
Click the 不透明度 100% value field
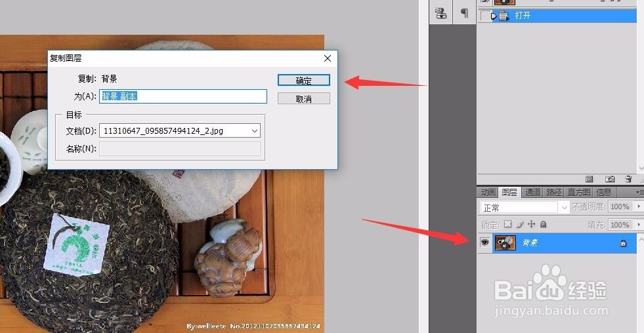click(620, 206)
